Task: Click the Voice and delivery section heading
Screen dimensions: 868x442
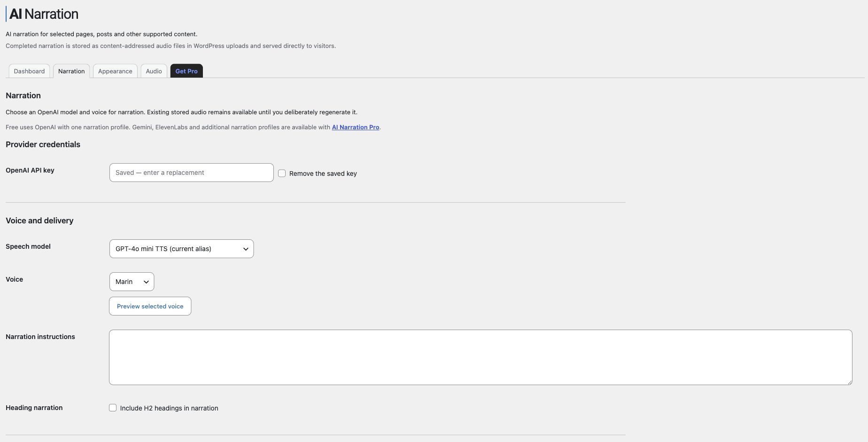Action: pos(39,221)
